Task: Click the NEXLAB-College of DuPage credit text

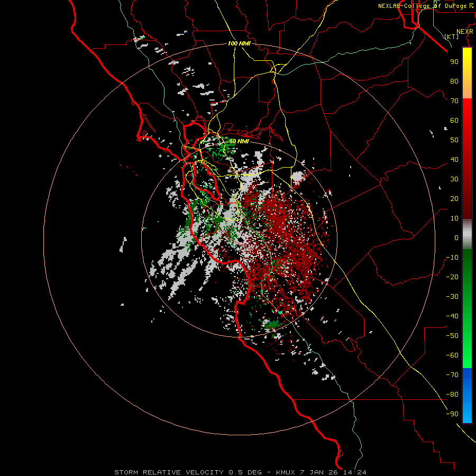Action: 425,6
